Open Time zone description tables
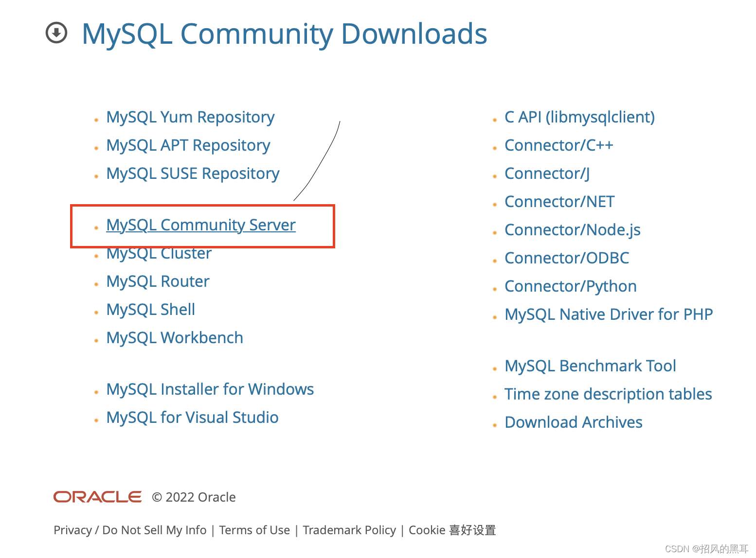 [609, 394]
